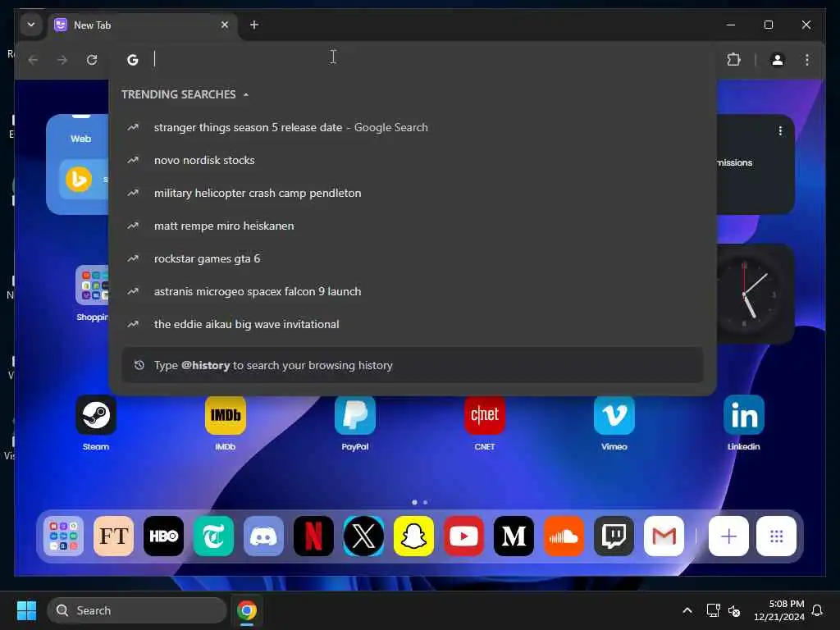Open Medium from the dock

(514, 536)
